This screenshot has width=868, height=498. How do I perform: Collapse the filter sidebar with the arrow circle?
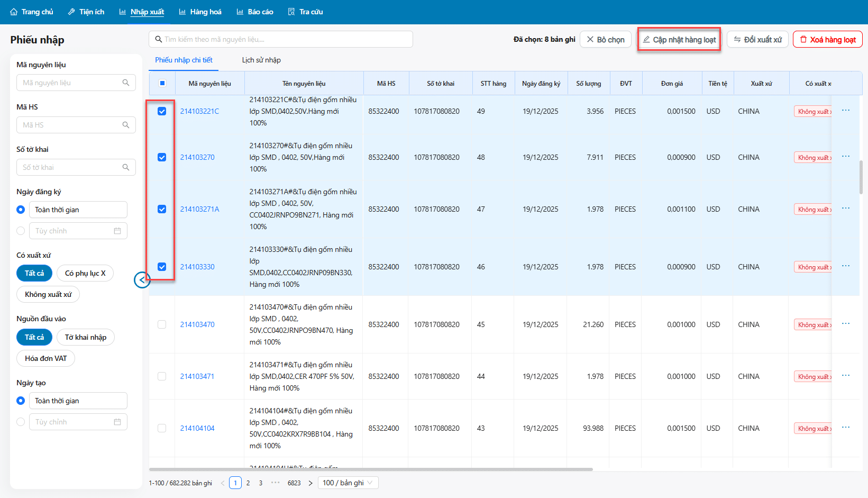tap(142, 280)
